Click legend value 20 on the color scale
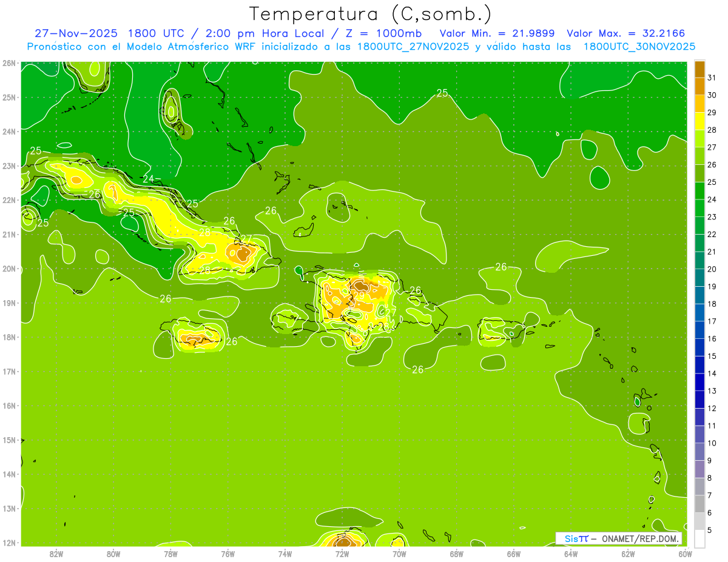 (x=712, y=269)
